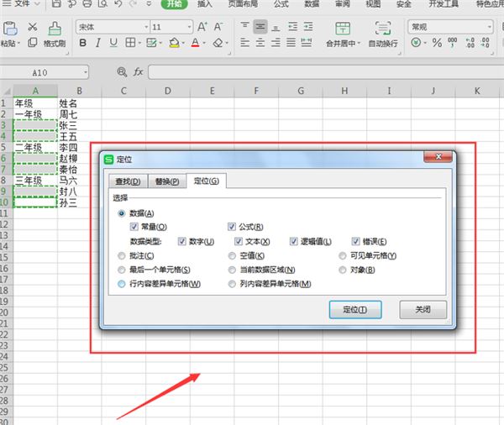The image size is (504, 425).
Task: Align text to top of cell
Action: point(245,26)
